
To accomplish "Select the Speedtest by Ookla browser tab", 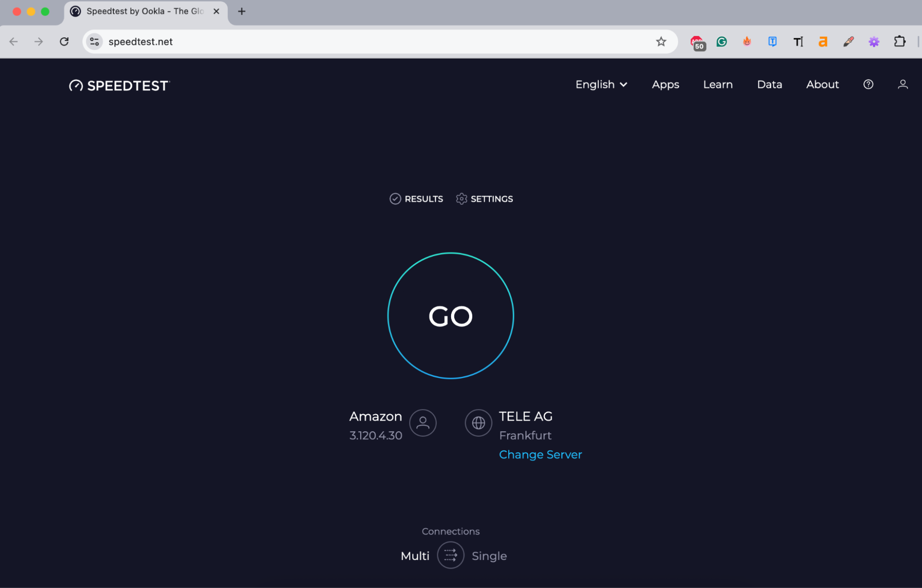I will [x=138, y=11].
